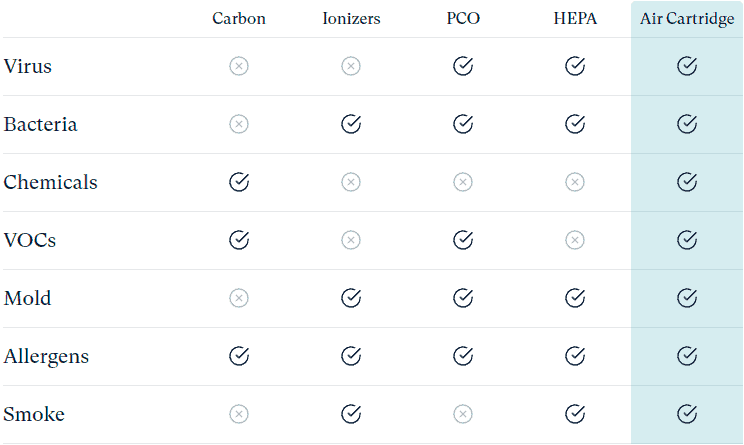The image size is (744, 445).
Task: Click the Carbon column heading
Action: pyautogui.click(x=239, y=19)
